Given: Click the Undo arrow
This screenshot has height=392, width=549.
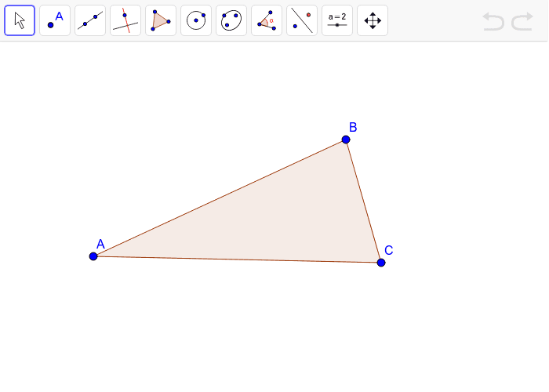Looking at the screenshot, I should 493,21.
